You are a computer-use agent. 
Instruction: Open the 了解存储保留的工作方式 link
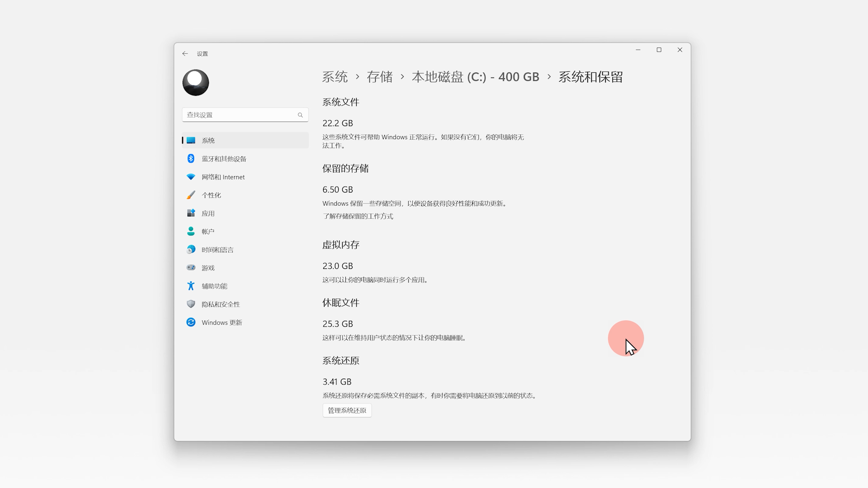point(358,216)
